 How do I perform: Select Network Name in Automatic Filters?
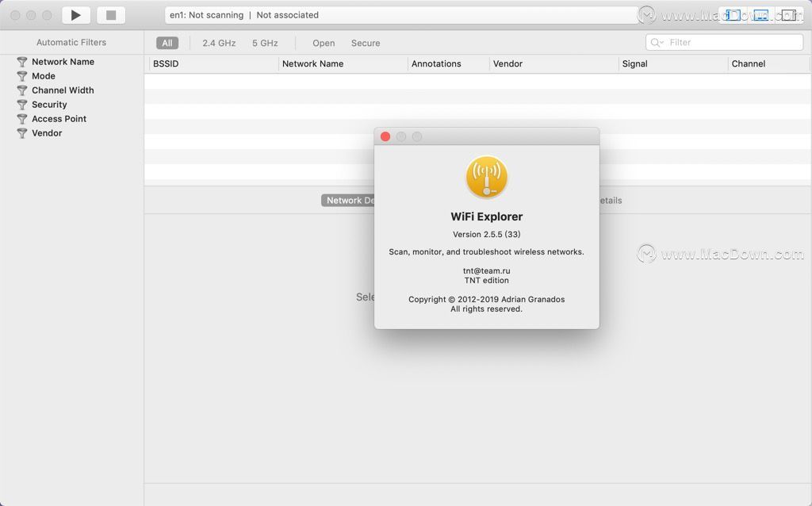pyautogui.click(x=63, y=62)
